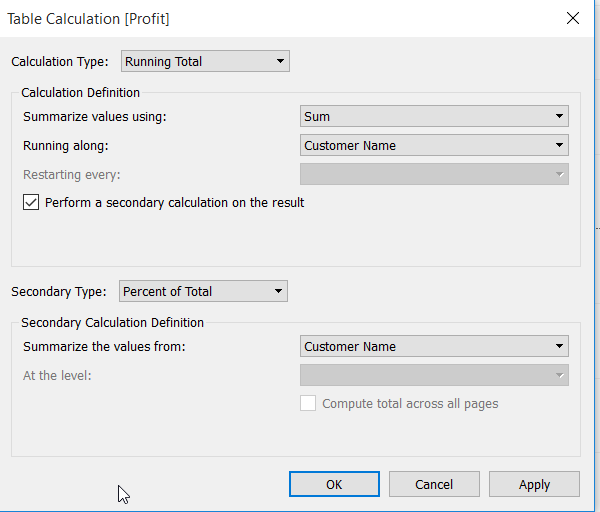Click the Summarize values using label
600x512 pixels.
tap(95, 116)
